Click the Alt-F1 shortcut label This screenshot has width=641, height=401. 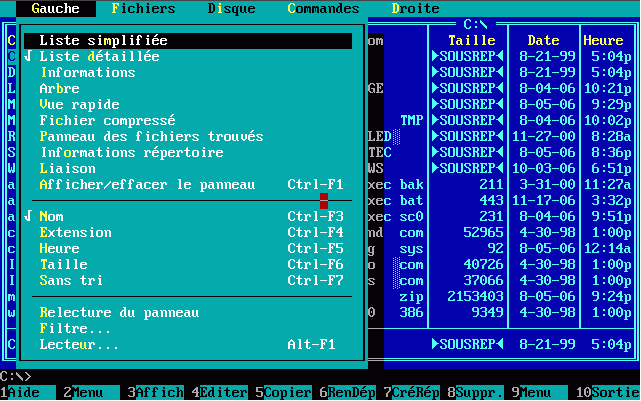[311, 345]
